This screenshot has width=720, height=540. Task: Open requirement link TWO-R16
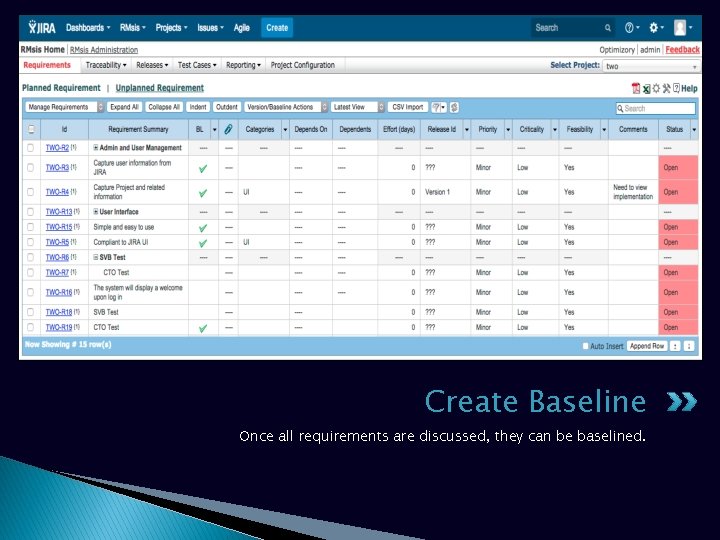click(x=59, y=292)
